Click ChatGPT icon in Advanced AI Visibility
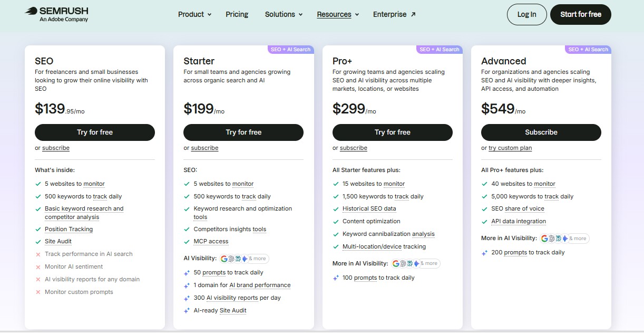Image resolution: width=644 pixels, height=333 pixels. click(x=551, y=239)
